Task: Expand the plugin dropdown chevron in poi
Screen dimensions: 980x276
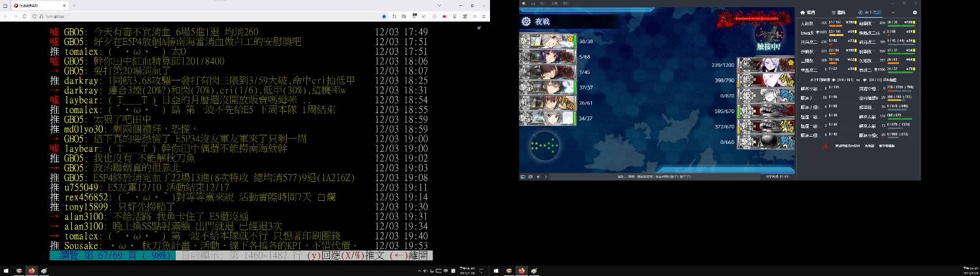Action: (x=892, y=12)
